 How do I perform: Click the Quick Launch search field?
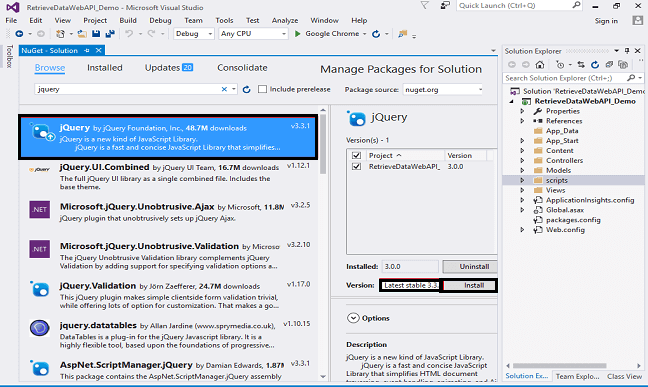(x=519, y=5)
